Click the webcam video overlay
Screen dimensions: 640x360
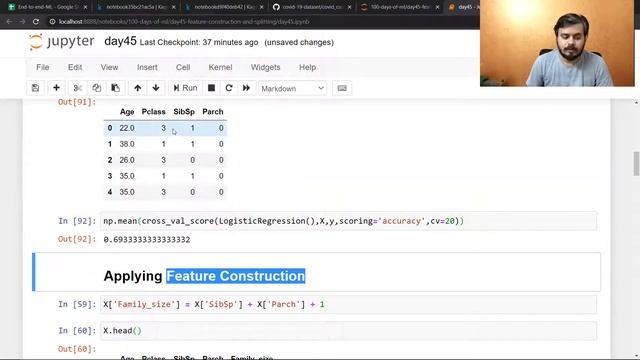(557, 43)
